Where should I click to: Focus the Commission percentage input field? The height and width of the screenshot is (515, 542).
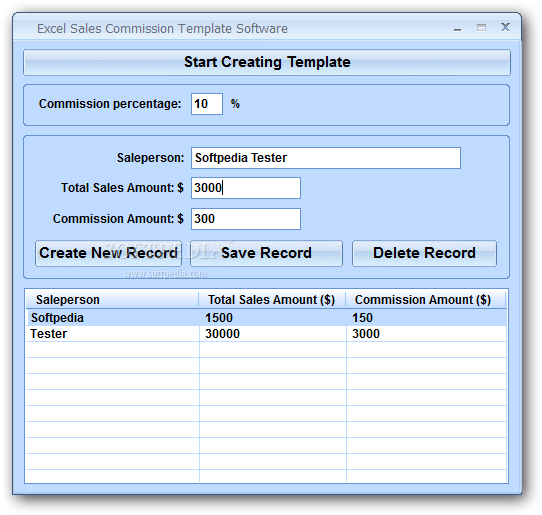(x=207, y=104)
